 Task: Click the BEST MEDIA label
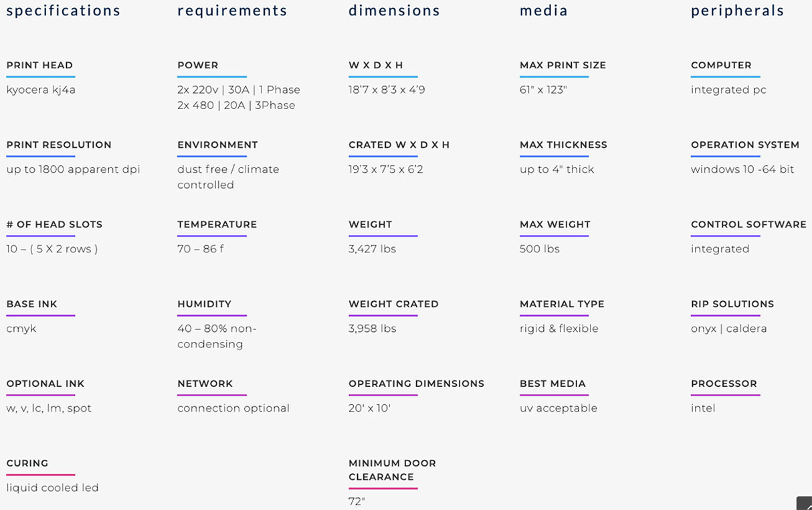552,384
